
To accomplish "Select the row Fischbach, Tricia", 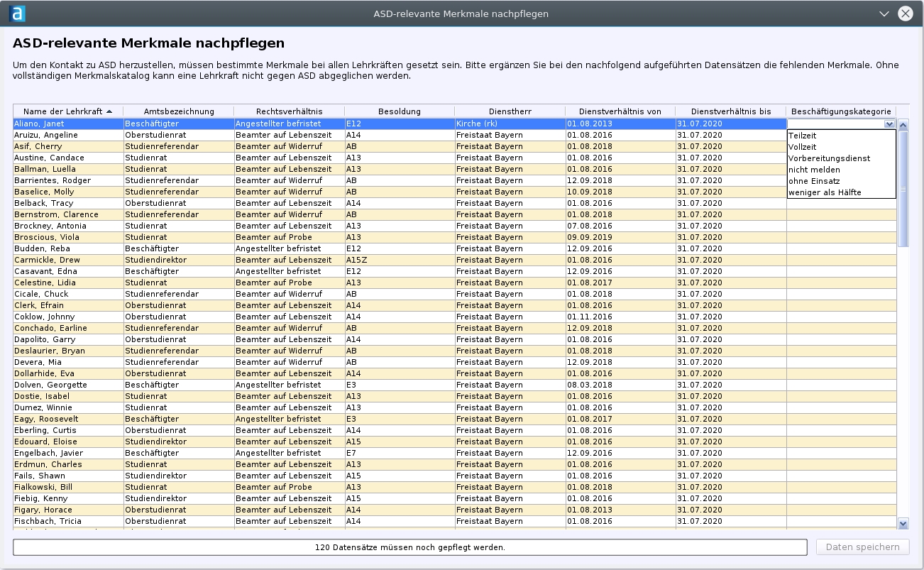I will coord(455,521).
